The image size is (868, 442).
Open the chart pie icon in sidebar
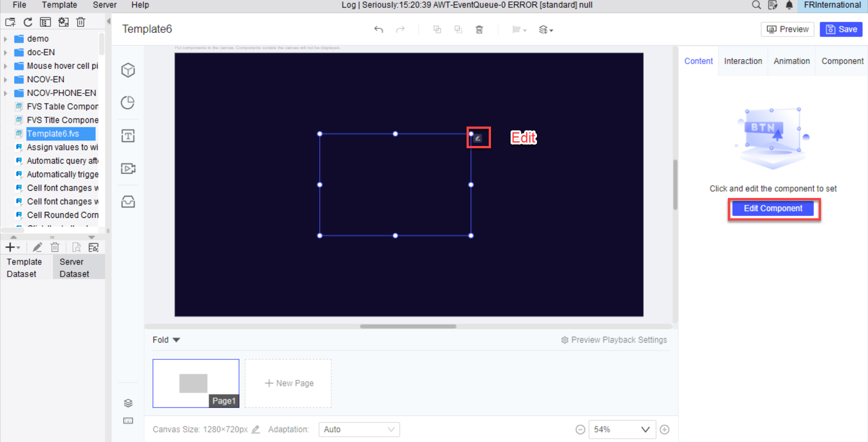coord(128,103)
